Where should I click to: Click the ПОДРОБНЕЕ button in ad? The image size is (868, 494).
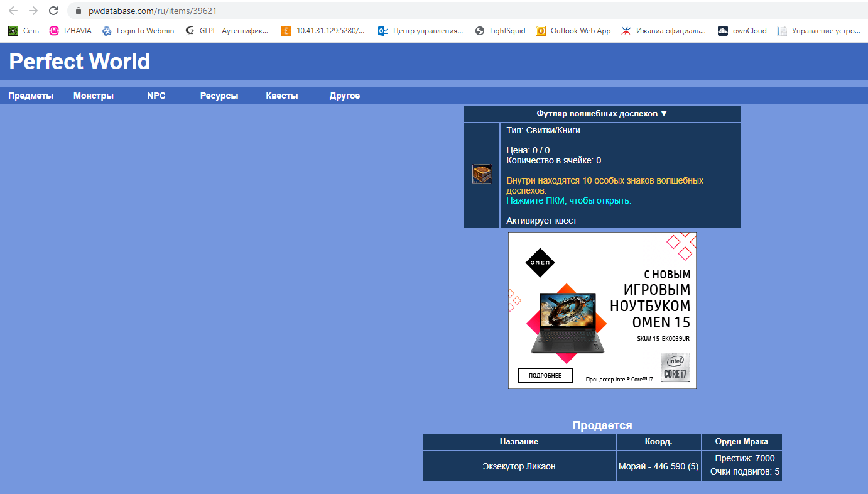(545, 376)
